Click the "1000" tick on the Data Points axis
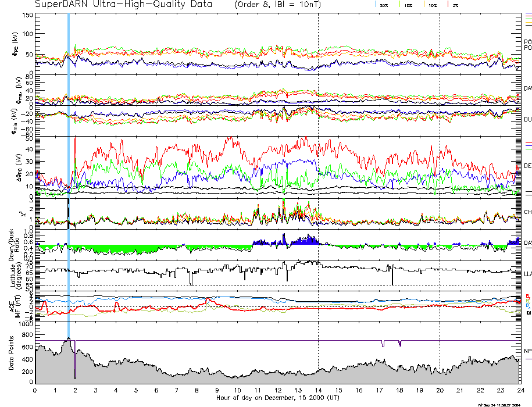The width and height of the screenshot is (532, 407). [x=26, y=324]
